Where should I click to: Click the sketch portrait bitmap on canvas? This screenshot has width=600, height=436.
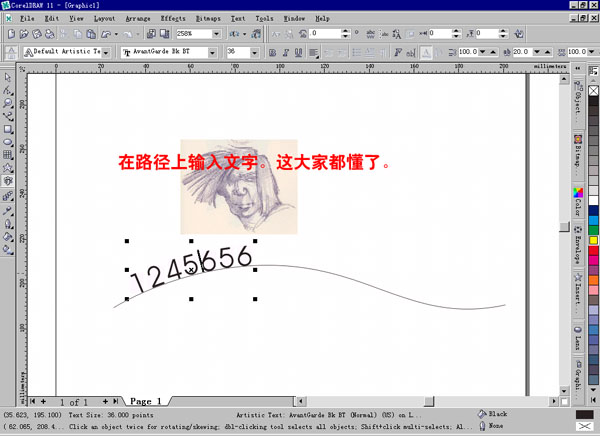coord(239,187)
